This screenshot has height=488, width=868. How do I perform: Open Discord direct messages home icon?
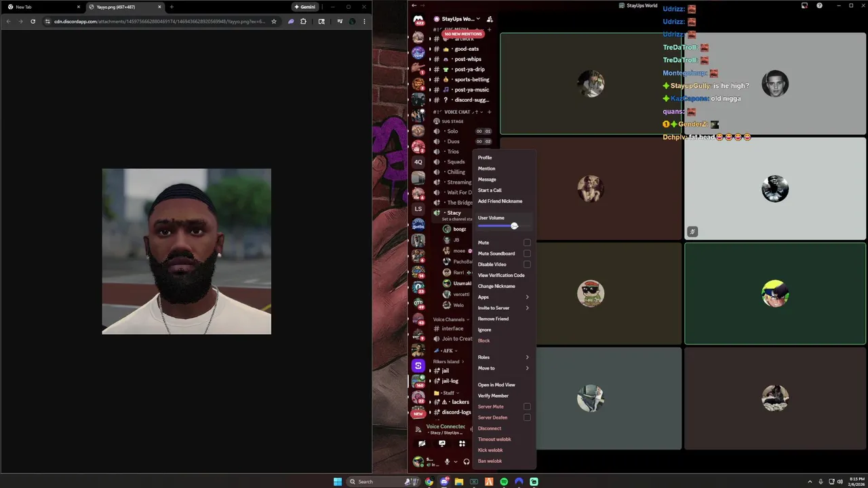click(x=418, y=20)
